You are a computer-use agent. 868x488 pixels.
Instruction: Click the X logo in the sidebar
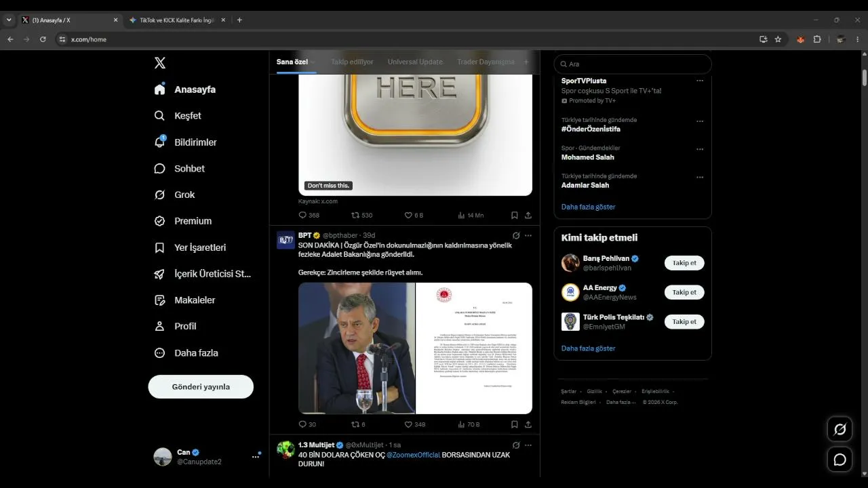coord(160,63)
